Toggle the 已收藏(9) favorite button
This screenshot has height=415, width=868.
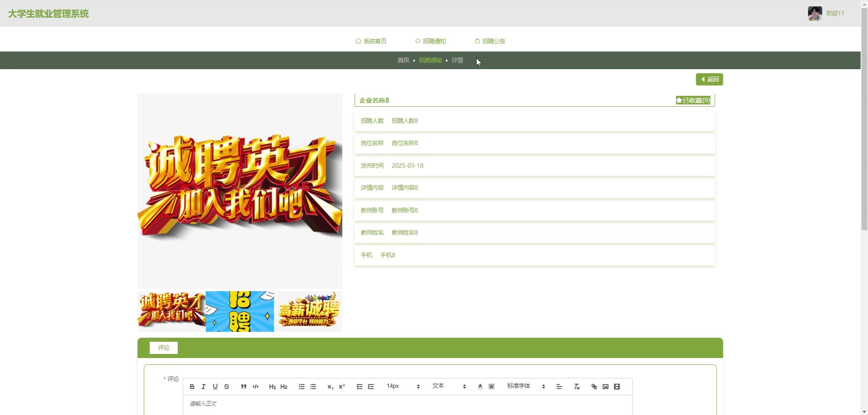(x=693, y=100)
